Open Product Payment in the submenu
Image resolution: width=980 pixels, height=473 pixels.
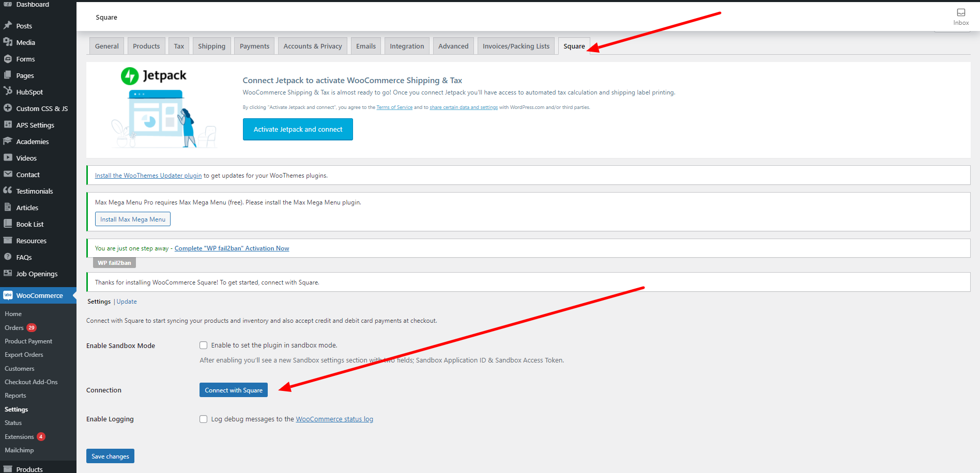click(x=28, y=341)
